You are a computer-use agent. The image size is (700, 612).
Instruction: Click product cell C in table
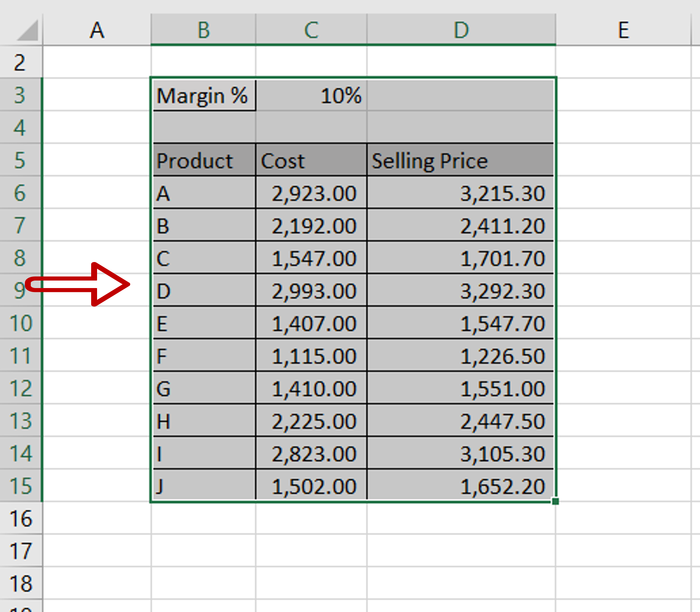point(204,258)
